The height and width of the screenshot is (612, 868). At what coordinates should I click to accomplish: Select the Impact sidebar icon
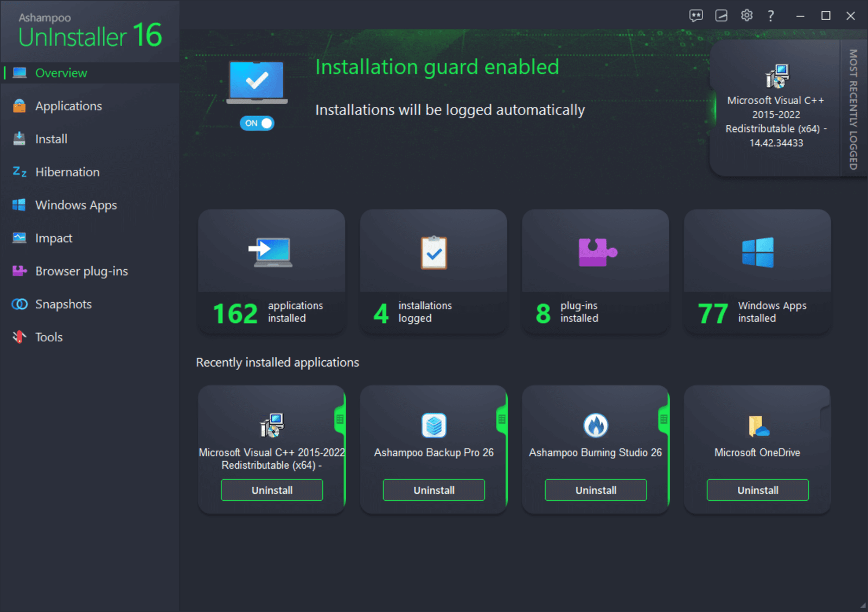[x=18, y=238]
